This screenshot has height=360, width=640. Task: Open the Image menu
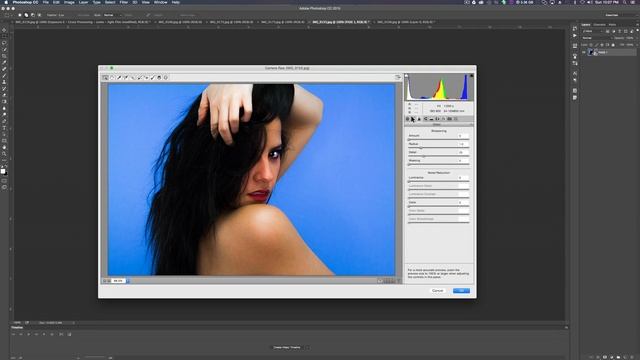click(x=69, y=2)
